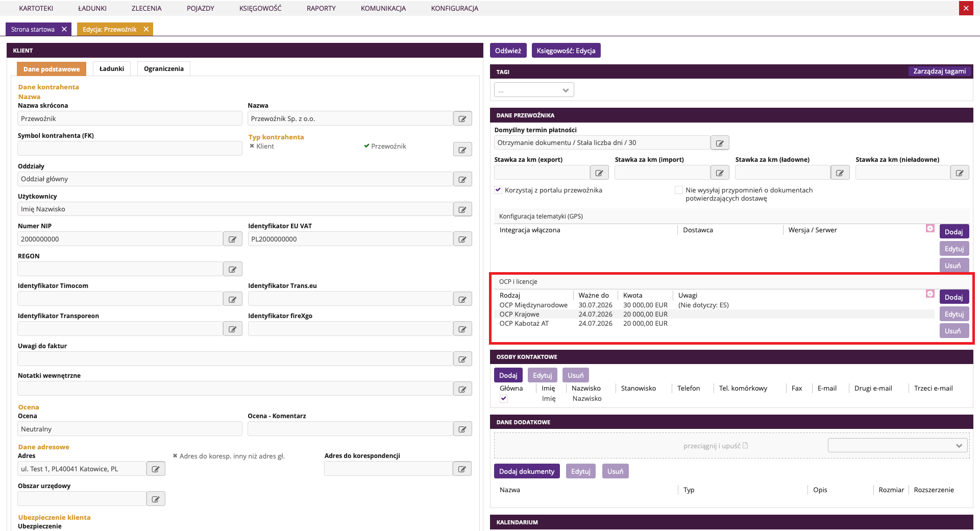Toggle Korzystaj z portalu przewoźnika checkbox

tap(498, 190)
